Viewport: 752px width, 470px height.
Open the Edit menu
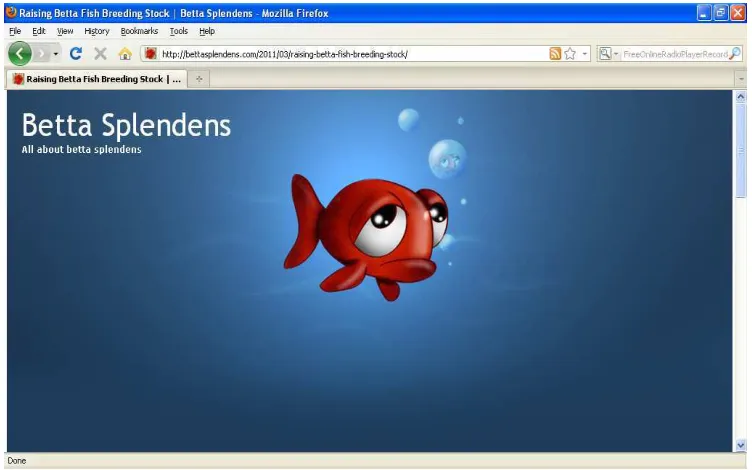point(39,31)
